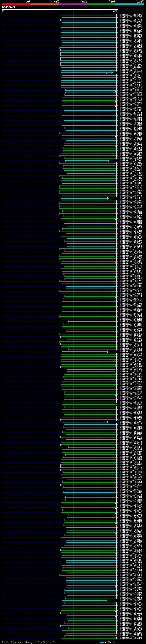The image size is (146, 644).
Task: Open hit UniRef100_Q307Y1
Action: pyautogui.click(x=131, y=27)
